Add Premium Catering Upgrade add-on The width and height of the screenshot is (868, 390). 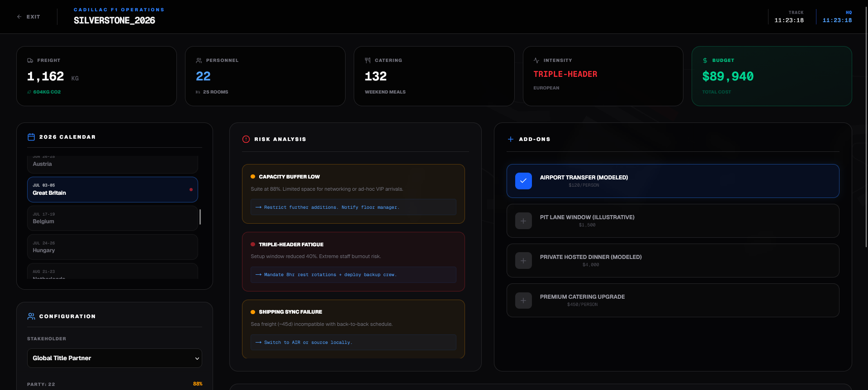pyautogui.click(x=523, y=300)
